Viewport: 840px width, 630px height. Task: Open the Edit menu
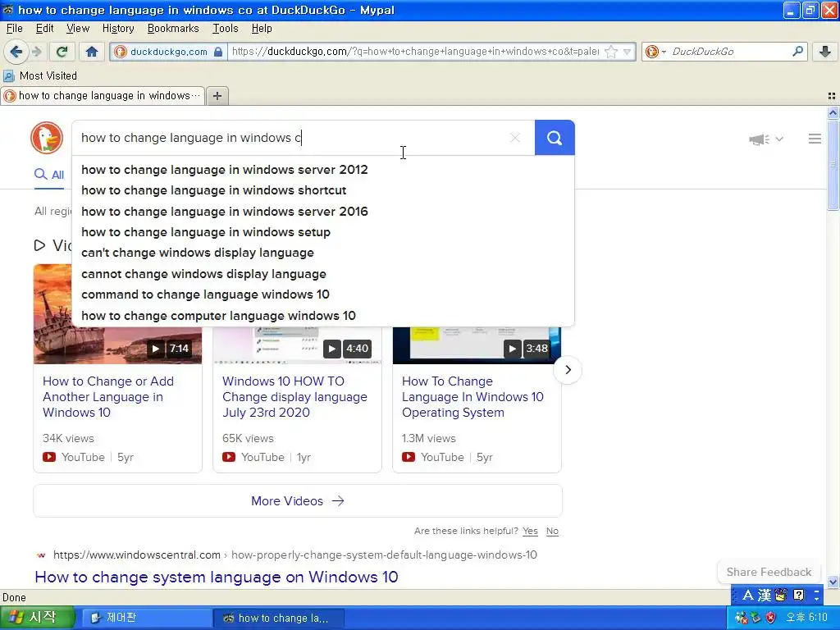click(44, 29)
